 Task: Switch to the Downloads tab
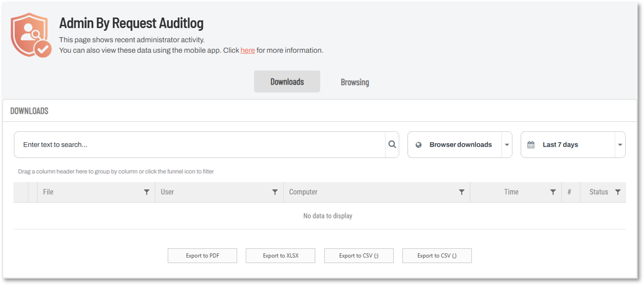tap(287, 82)
